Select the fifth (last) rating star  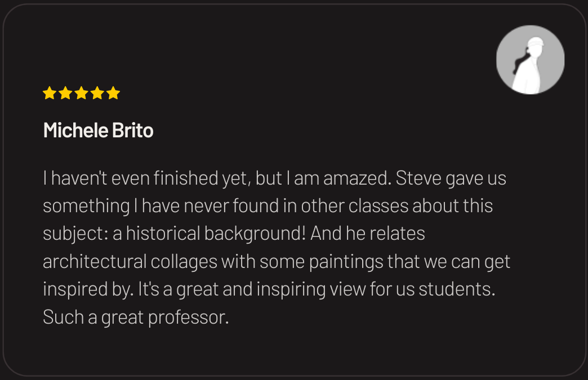tap(113, 93)
